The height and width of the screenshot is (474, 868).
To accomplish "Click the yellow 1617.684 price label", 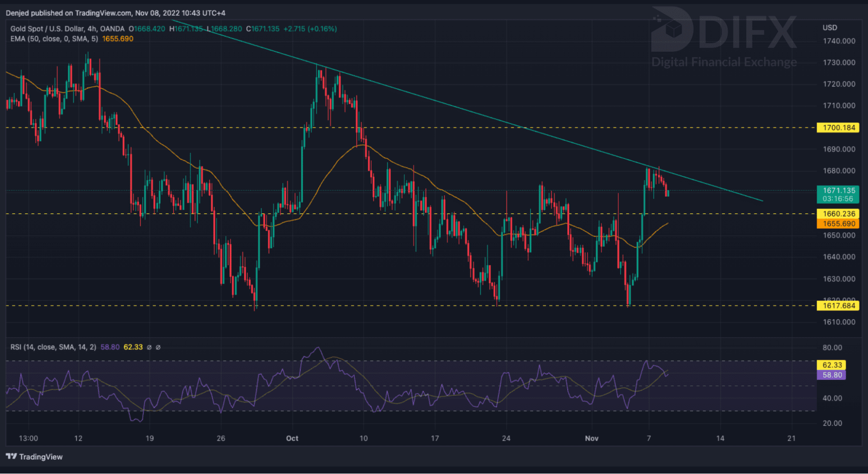I will tap(838, 305).
